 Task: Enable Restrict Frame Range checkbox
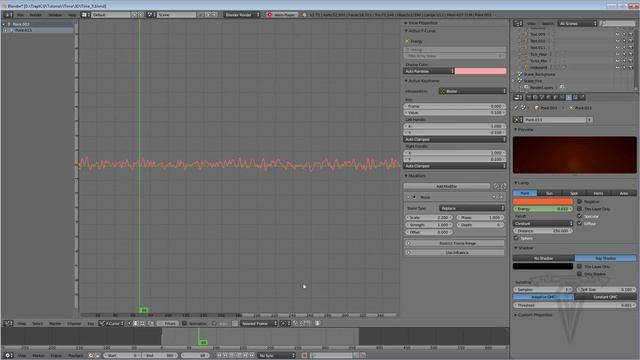[409, 243]
